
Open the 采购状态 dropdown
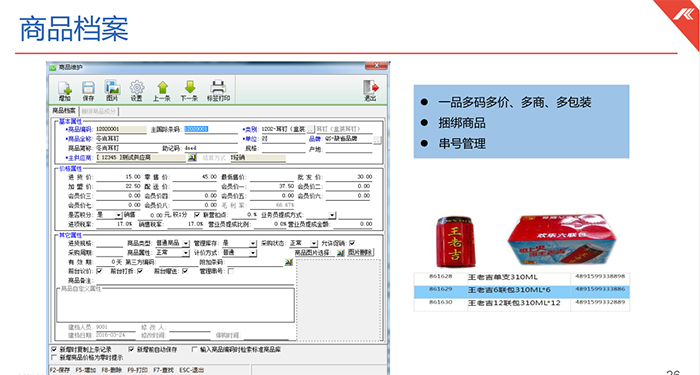click(x=314, y=243)
